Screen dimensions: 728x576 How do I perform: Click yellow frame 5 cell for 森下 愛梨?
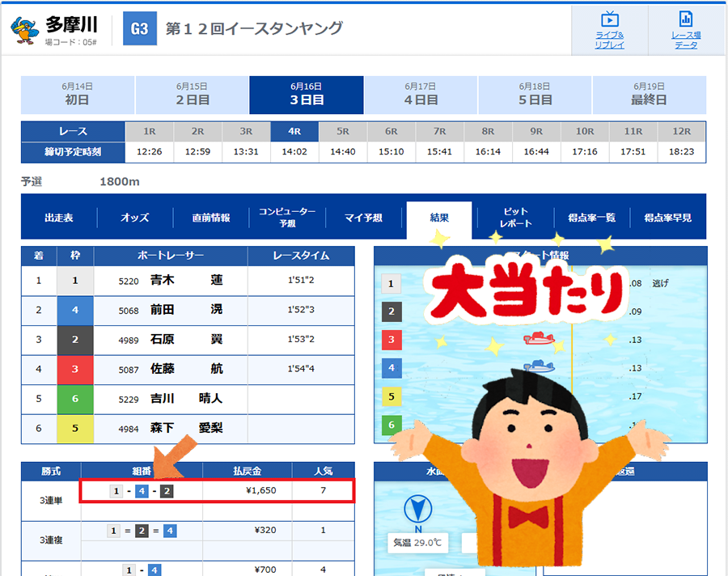75,428
